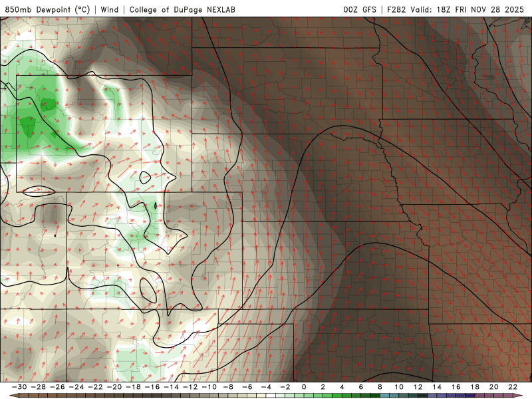Click the "00Z GFS" model run label
Image resolution: width=532 pixels, height=399 pixels.
[360, 9]
